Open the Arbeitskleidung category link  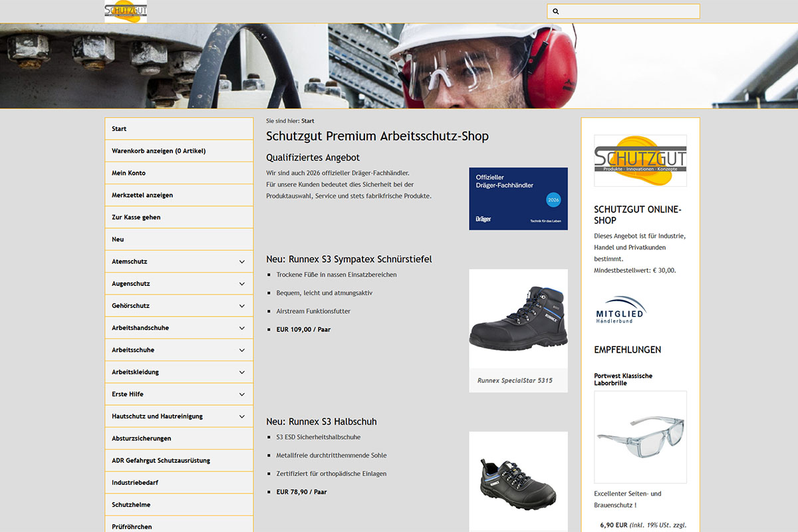click(x=136, y=372)
